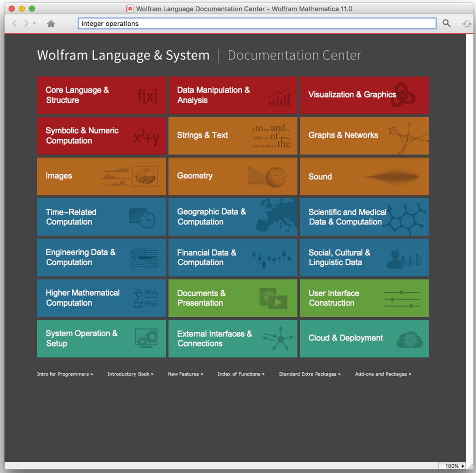Click the Europe map icon

click(x=276, y=216)
